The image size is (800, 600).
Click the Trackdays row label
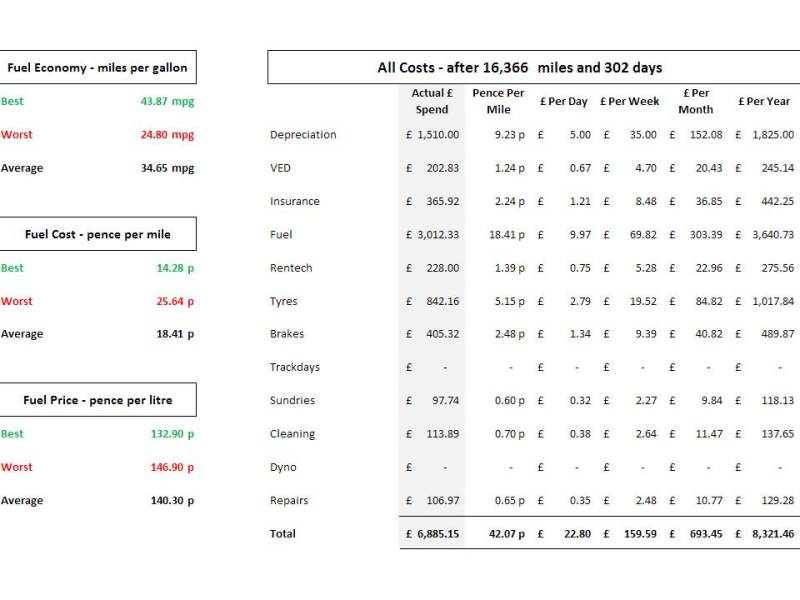click(x=295, y=367)
